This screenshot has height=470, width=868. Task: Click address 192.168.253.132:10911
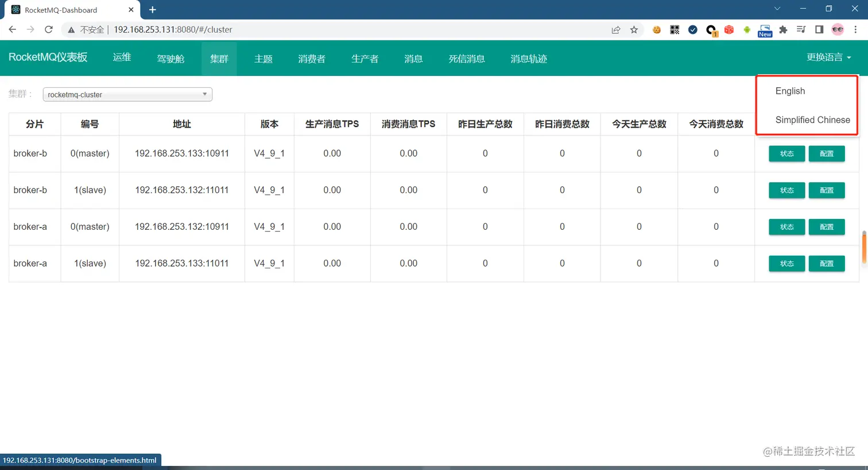[182, 226]
